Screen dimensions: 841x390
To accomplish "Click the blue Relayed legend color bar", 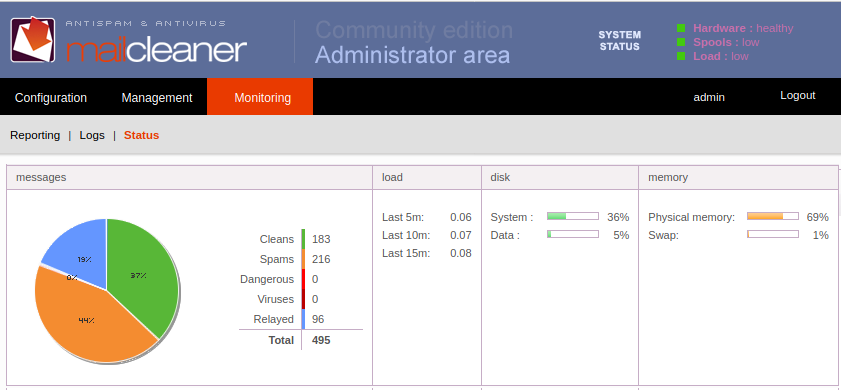I will tap(303, 319).
